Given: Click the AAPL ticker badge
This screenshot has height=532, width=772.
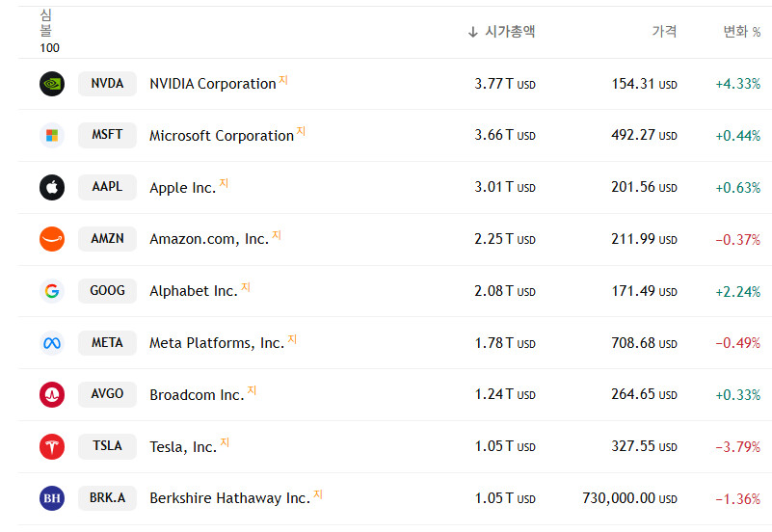Looking at the screenshot, I should click(107, 187).
